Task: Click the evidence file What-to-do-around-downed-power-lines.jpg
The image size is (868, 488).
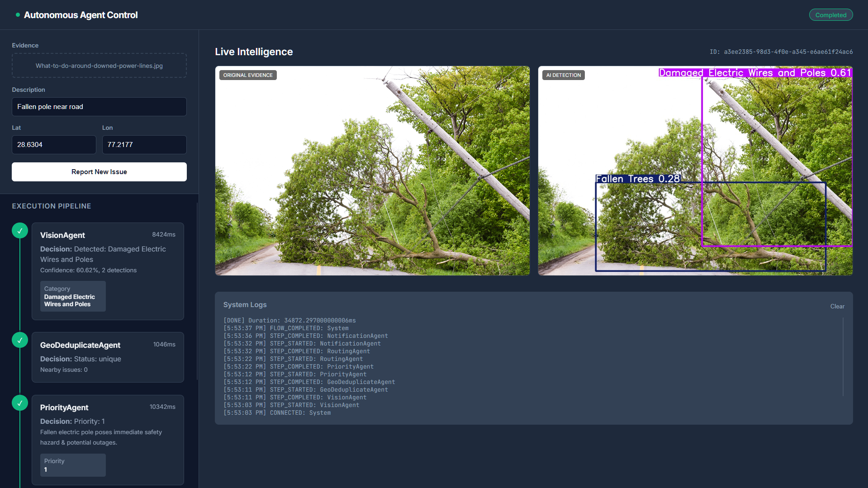Action: point(99,65)
